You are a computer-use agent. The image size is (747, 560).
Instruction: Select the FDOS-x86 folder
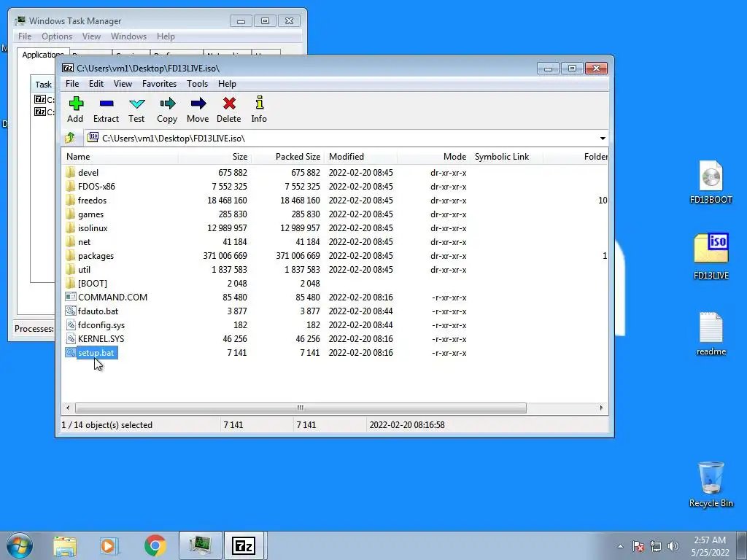tap(96, 186)
